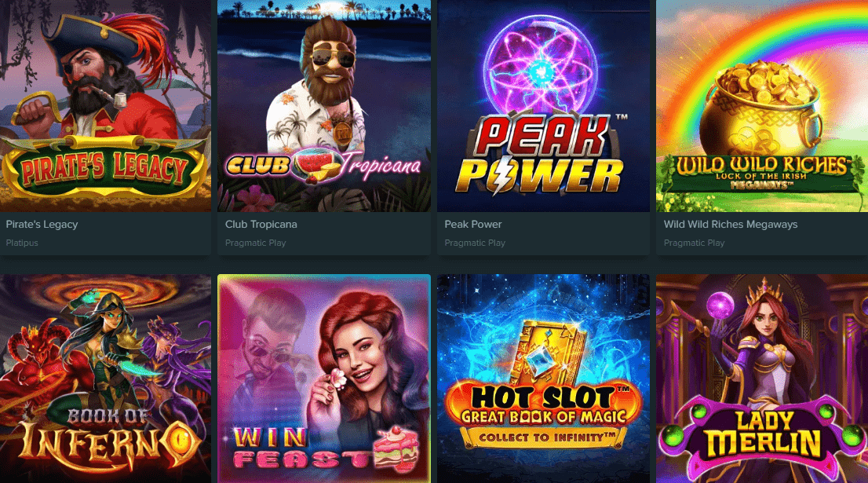Open the Book of Inferno game
Screen dimensions: 868x483
pos(105,379)
